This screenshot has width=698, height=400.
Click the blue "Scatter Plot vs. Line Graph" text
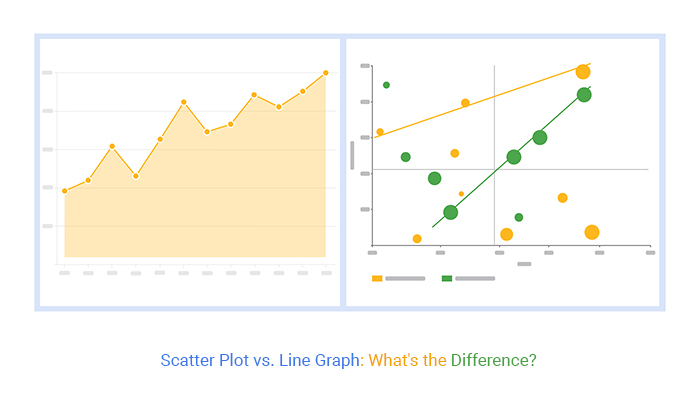click(260, 360)
